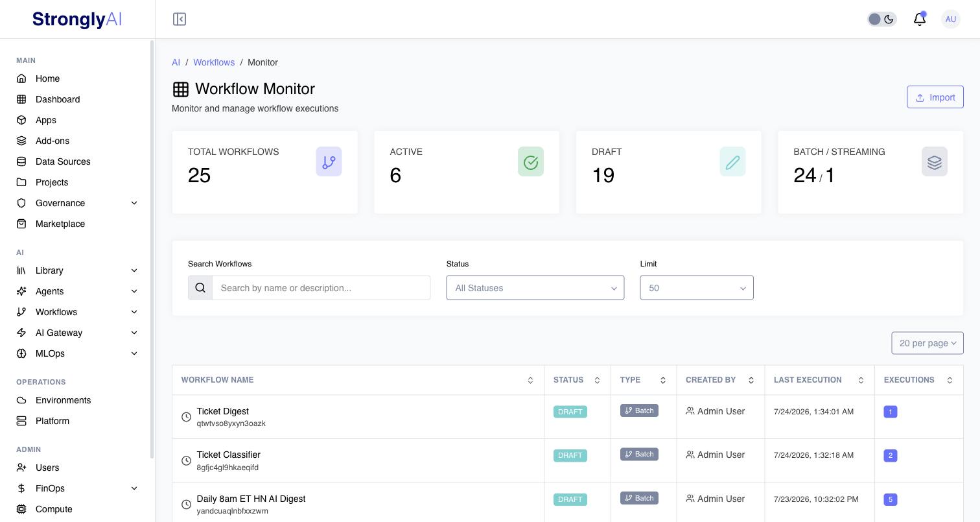Click the Data Sources database icon
The width and height of the screenshot is (980, 522).
click(x=21, y=161)
